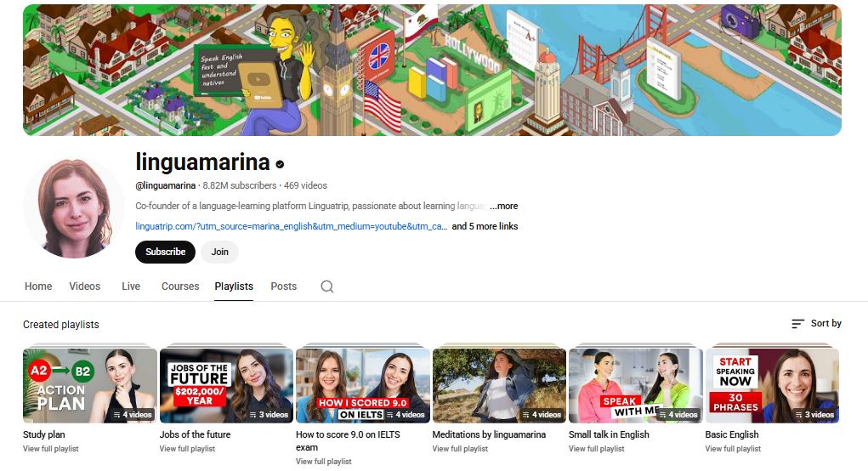868x471 pixels.
Task: Click the Join button
Action: pyautogui.click(x=219, y=252)
